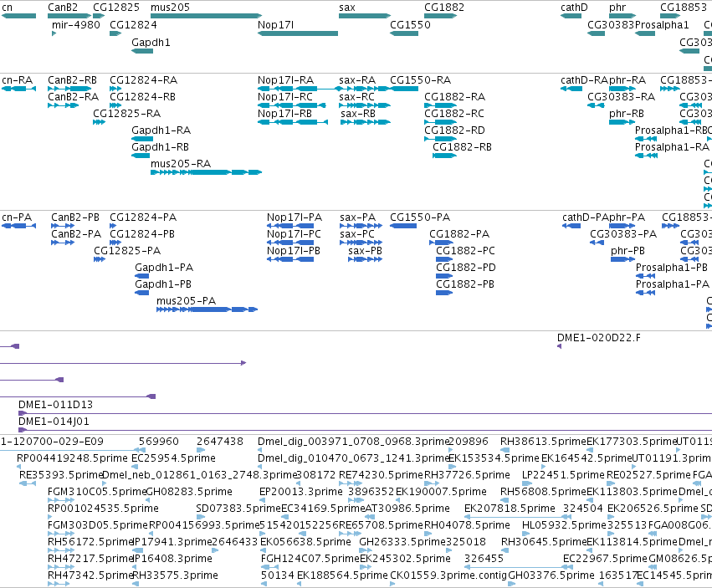Click the DME1-011D13 clone line
Viewport: 712px width, 588px height.
coord(365,413)
